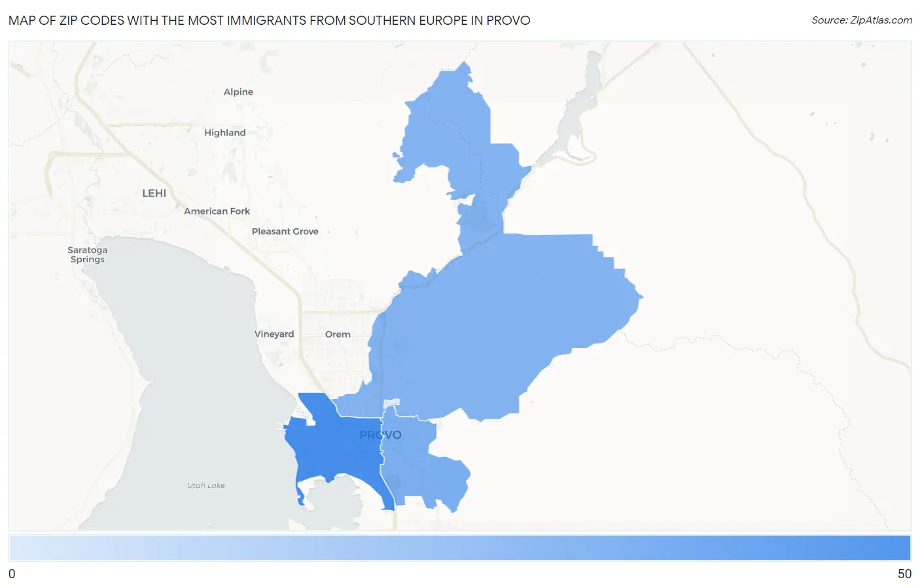Click the Vineyard map label
This screenshot has width=920, height=588.
tap(274, 334)
